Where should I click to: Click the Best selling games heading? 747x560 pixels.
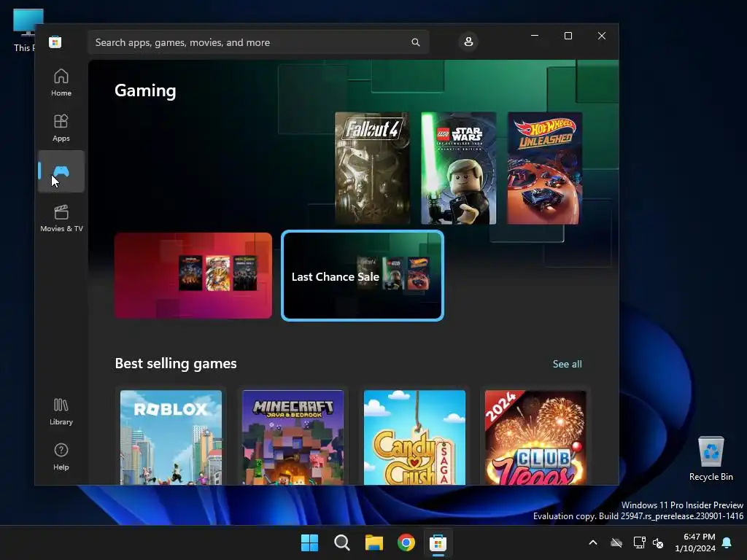pos(176,363)
